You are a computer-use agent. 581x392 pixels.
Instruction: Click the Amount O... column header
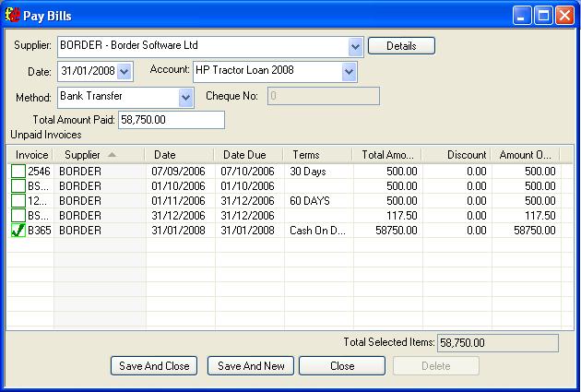pos(526,155)
